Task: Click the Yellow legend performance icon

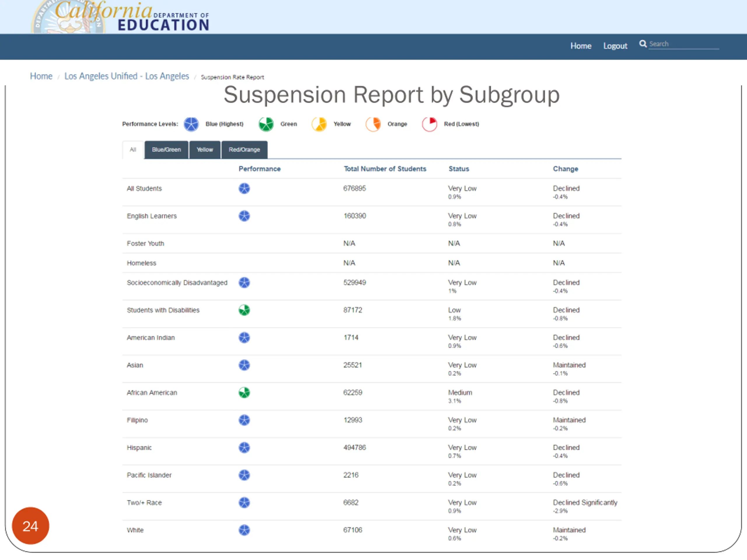Action: pyautogui.click(x=319, y=124)
